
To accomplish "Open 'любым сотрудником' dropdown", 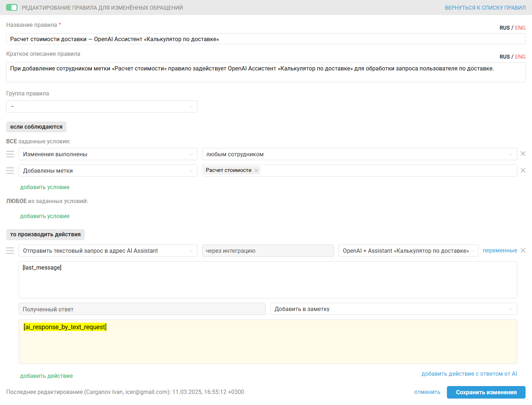I will pyautogui.click(x=359, y=154).
